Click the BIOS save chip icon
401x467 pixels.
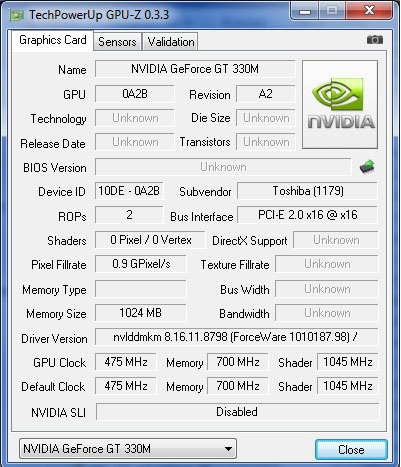tap(367, 167)
